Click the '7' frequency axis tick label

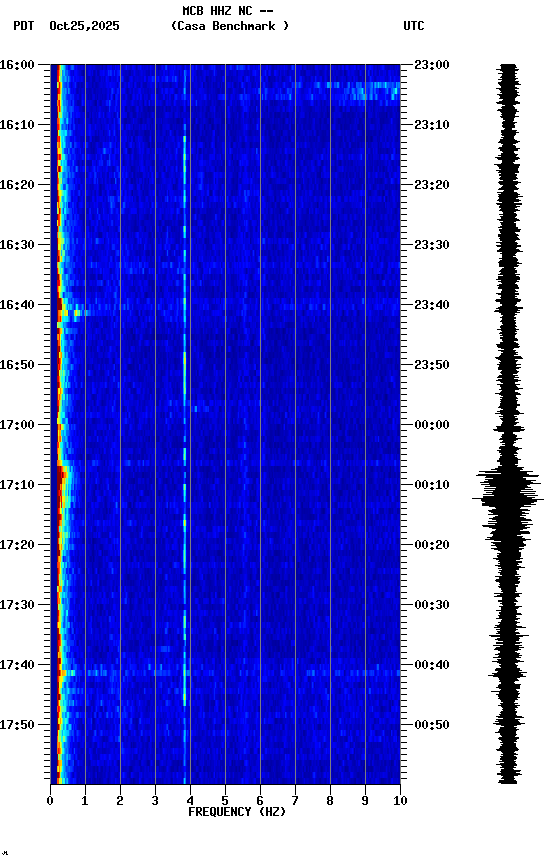tap(295, 801)
